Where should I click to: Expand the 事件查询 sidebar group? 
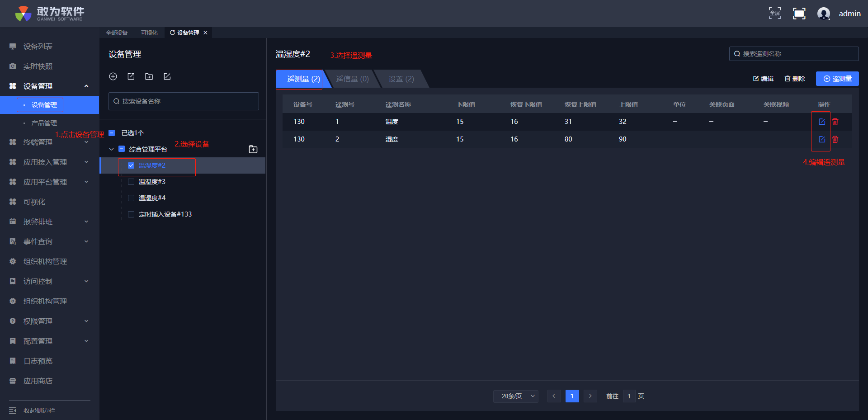[x=86, y=242]
